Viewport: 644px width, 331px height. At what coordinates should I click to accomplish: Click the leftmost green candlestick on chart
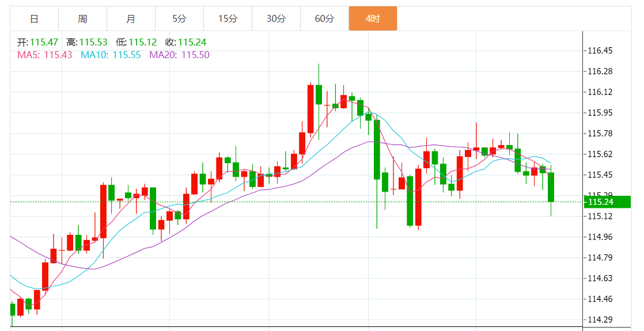point(12,309)
